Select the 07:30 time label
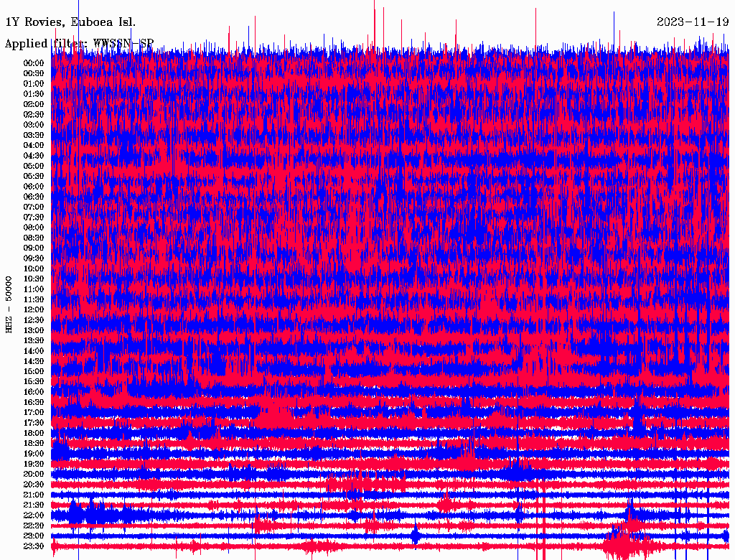Viewport: 735px width, 560px height. pyautogui.click(x=33, y=217)
